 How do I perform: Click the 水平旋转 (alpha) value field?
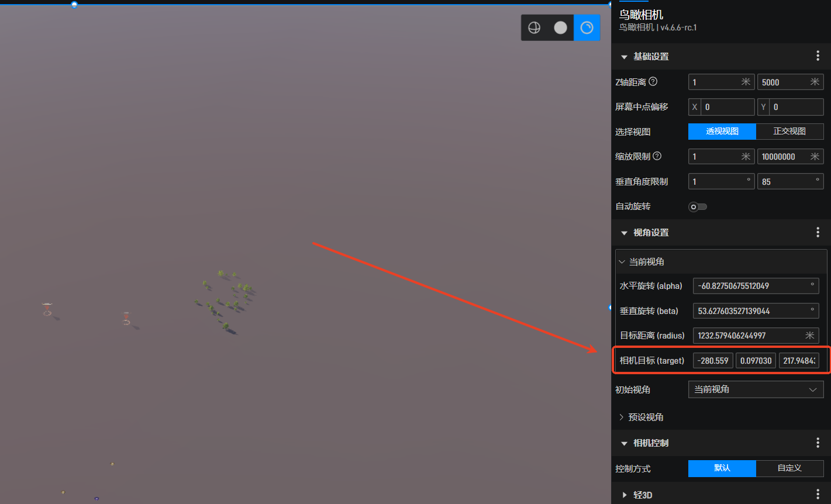(x=756, y=286)
